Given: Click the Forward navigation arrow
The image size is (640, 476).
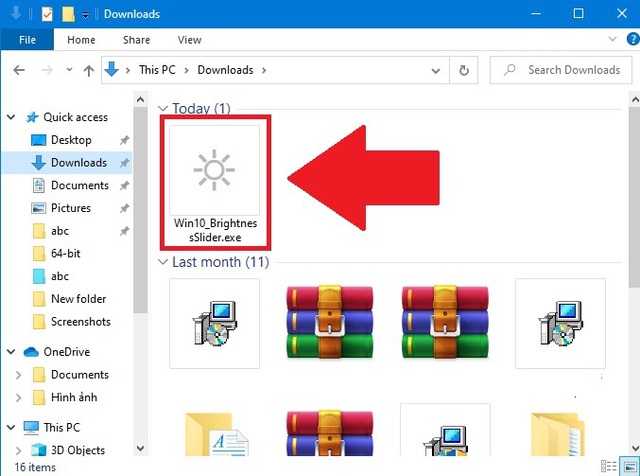Looking at the screenshot, I should click(x=47, y=70).
